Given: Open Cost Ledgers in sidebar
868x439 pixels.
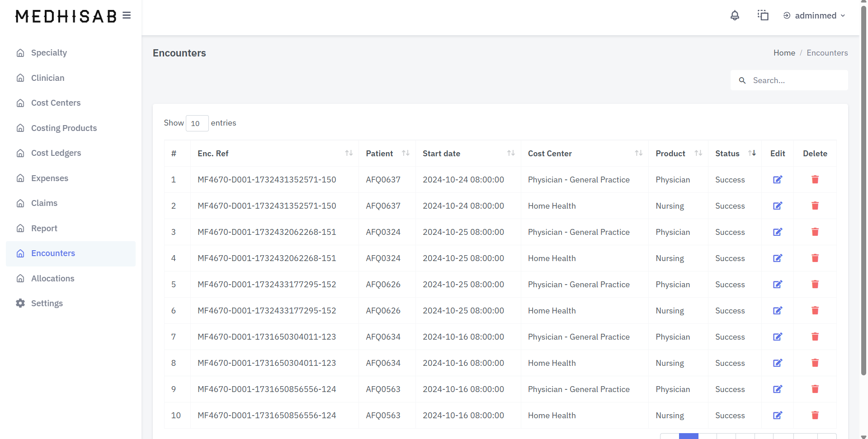Looking at the screenshot, I should pyautogui.click(x=56, y=153).
